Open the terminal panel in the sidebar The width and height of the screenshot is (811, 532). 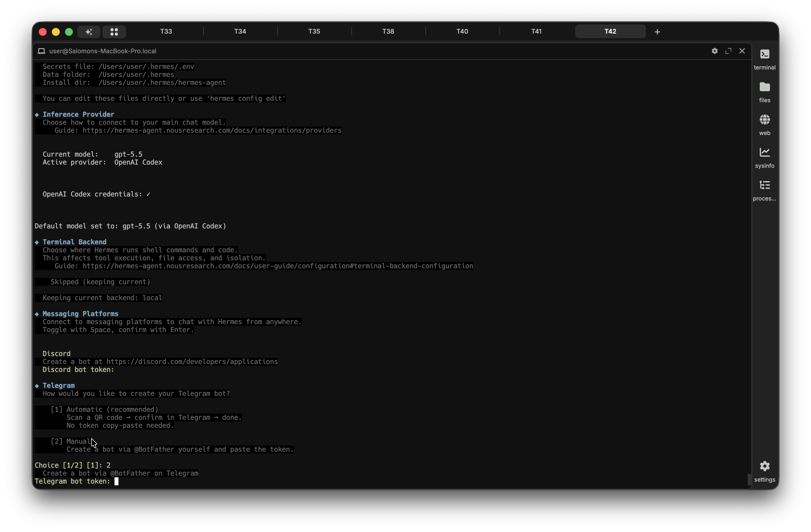coord(764,59)
